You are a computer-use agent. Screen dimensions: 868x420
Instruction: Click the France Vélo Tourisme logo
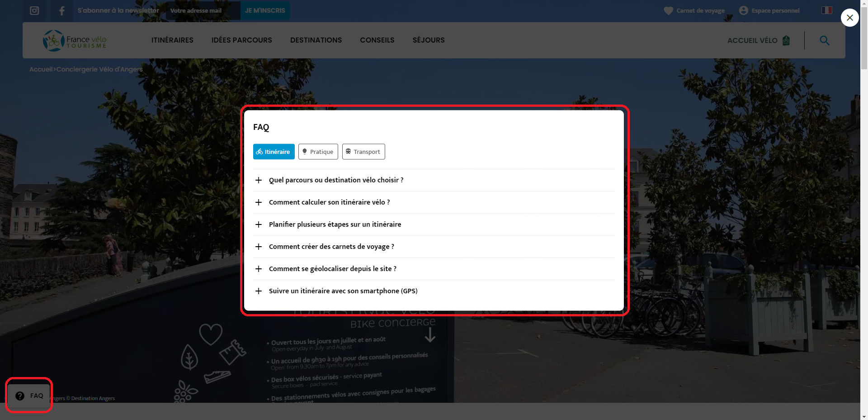(x=74, y=40)
